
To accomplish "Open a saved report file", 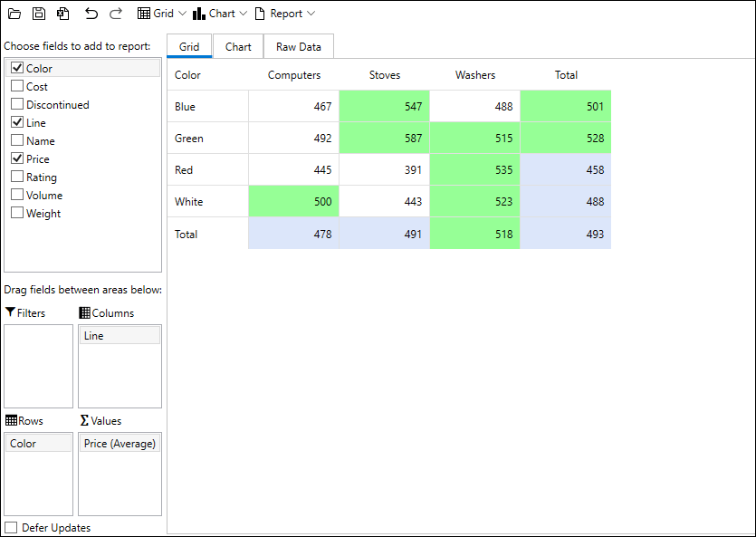I will (x=14, y=13).
